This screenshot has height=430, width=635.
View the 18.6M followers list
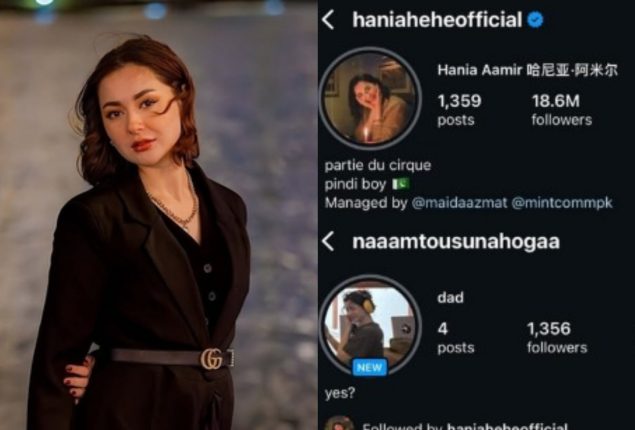coord(561,109)
